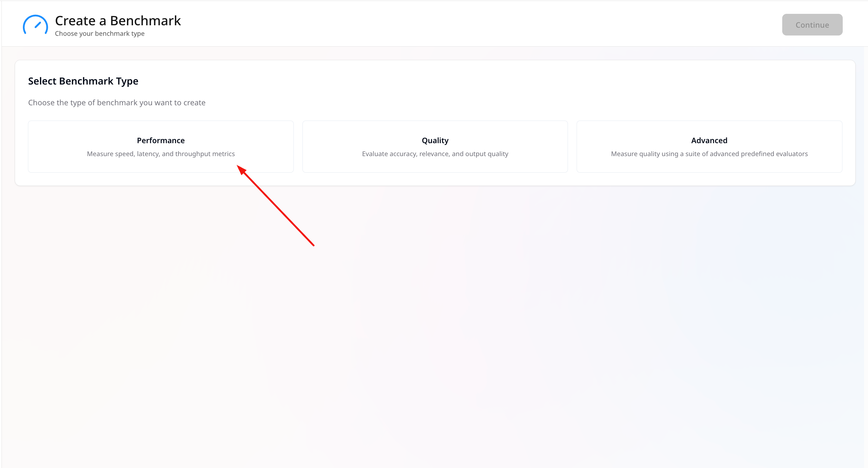Click the word "accuracy" in Quality description
This screenshot has height=468, width=868.
[402, 154]
